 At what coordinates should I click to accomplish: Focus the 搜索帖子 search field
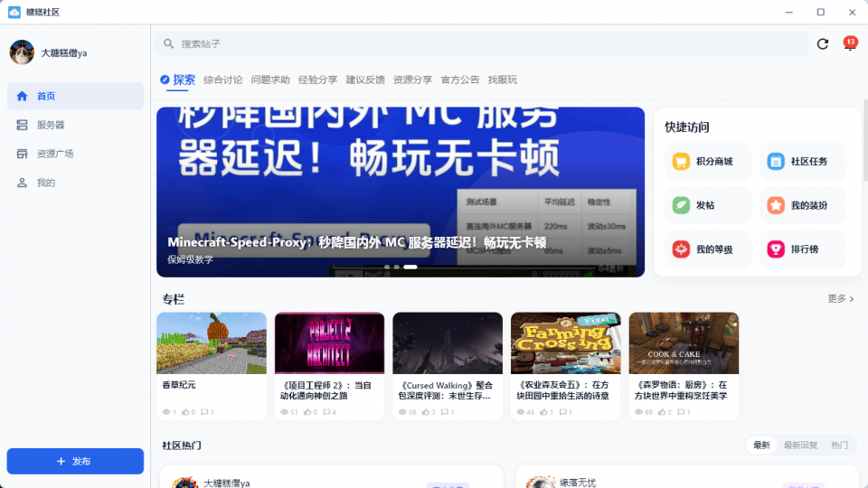(482, 43)
